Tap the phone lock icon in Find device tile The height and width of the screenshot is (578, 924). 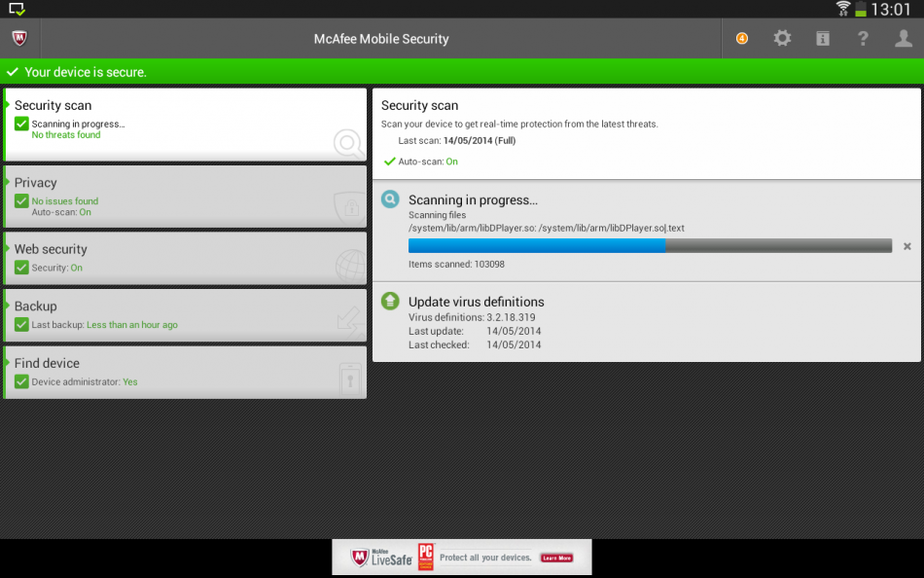[x=350, y=379]
